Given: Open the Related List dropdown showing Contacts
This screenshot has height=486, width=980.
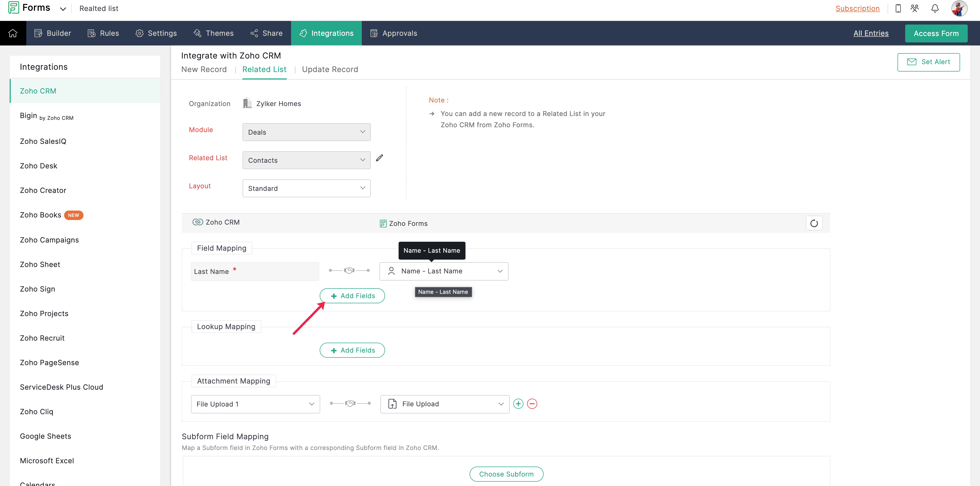Looking at the screenshot, I should 306,160.
